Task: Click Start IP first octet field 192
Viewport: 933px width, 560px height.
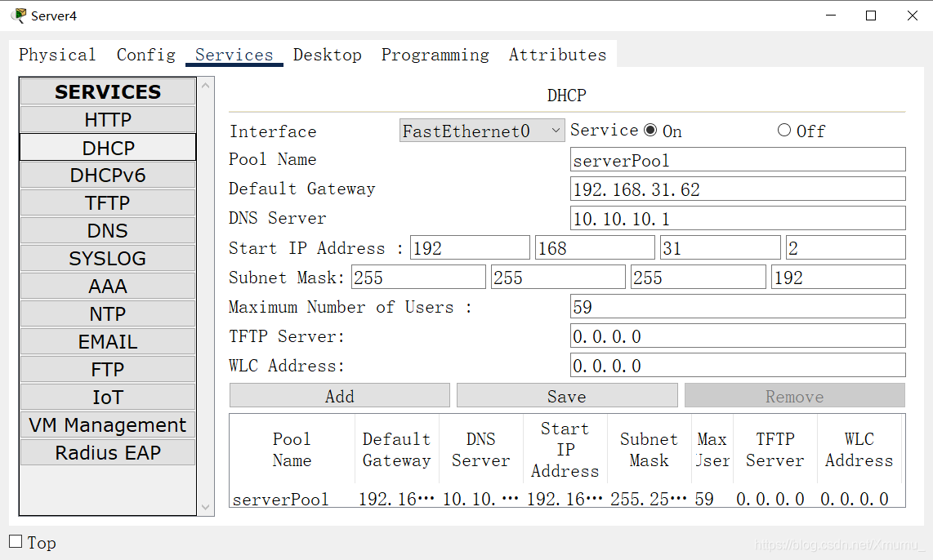Action: 470,248
